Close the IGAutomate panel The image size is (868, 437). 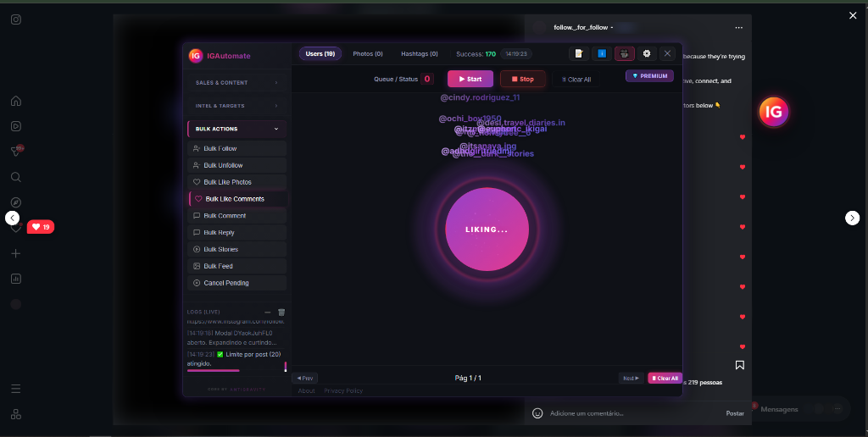point(667,53)
